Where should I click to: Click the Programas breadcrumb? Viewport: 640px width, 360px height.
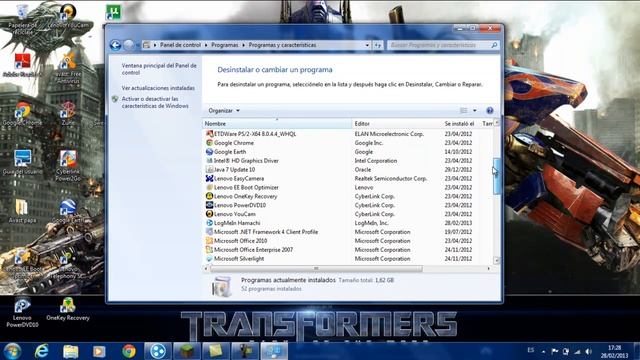[224, 45]
